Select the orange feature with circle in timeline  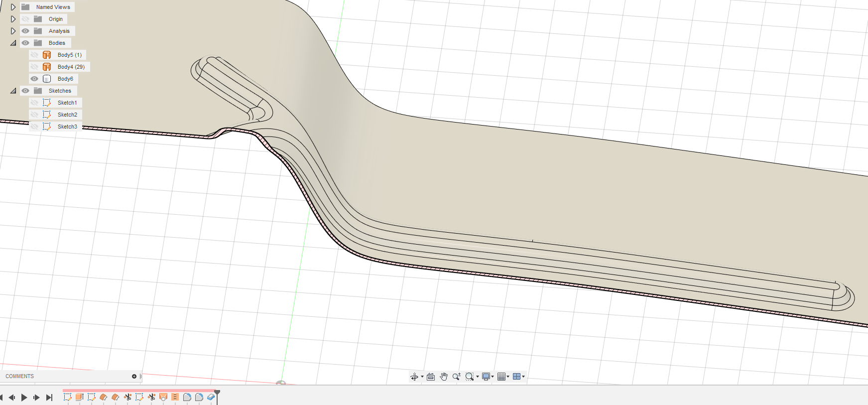click(x=163, y=397)
